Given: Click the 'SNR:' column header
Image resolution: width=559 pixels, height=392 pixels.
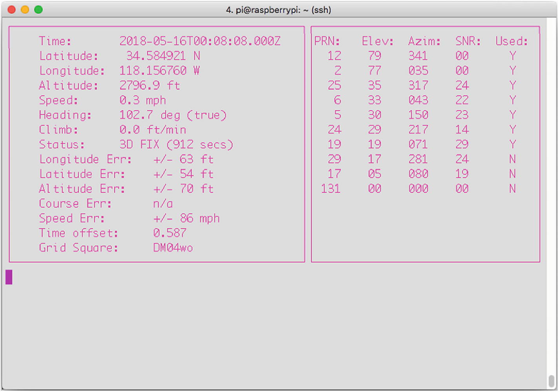Looking at the screenshot, I should coord(468,41).
